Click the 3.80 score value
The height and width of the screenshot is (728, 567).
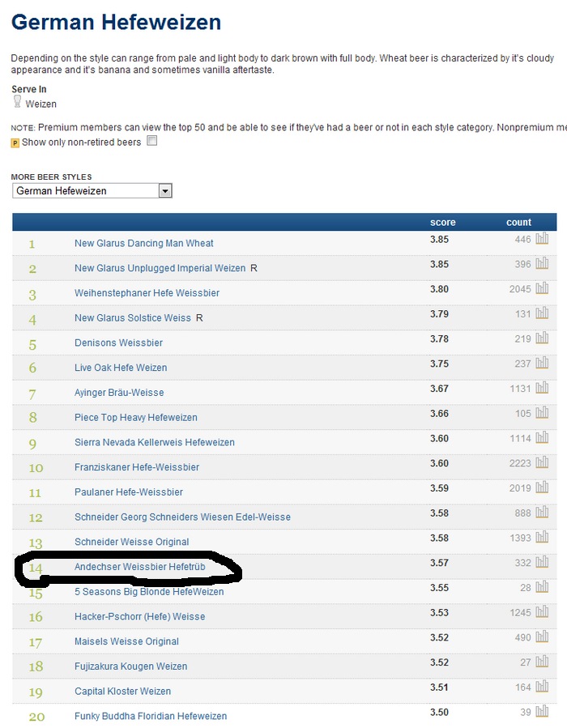(439, 289)
